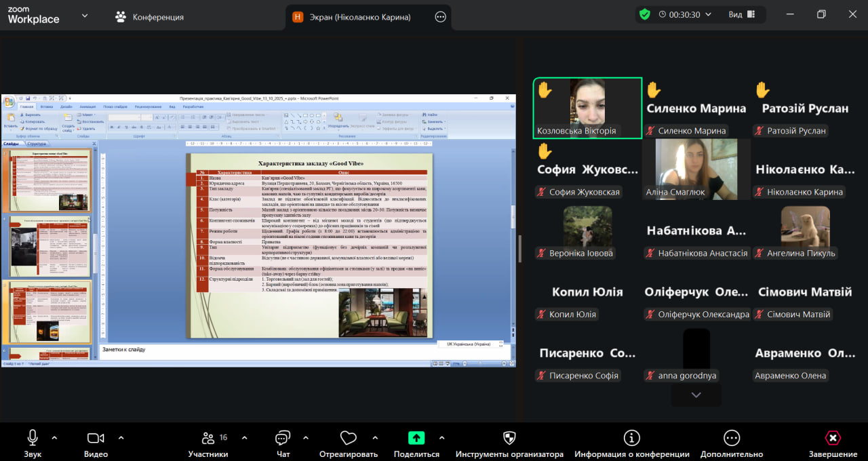Open the Вид view layout menu
868x461 pixels.
pos(742,14)
